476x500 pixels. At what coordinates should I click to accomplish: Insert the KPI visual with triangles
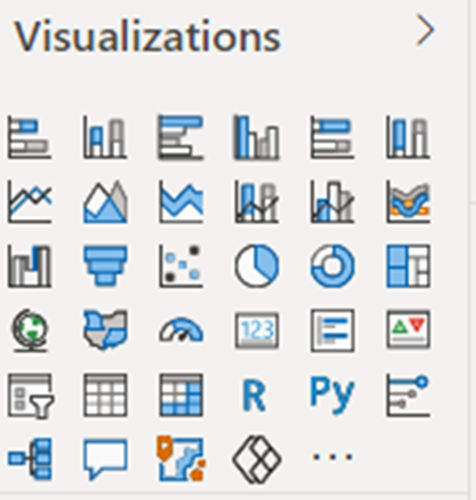click(x=408, y=329)
